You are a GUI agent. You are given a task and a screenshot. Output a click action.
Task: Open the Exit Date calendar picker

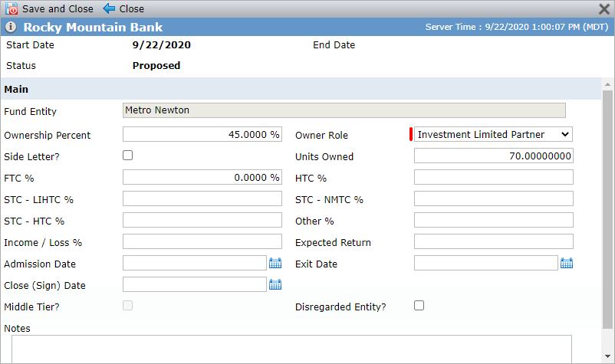567,263
